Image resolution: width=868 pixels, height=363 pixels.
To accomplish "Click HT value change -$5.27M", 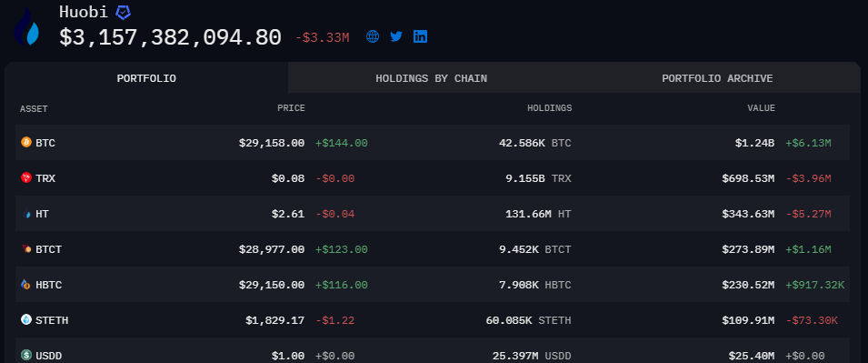I will click(808, 214).
